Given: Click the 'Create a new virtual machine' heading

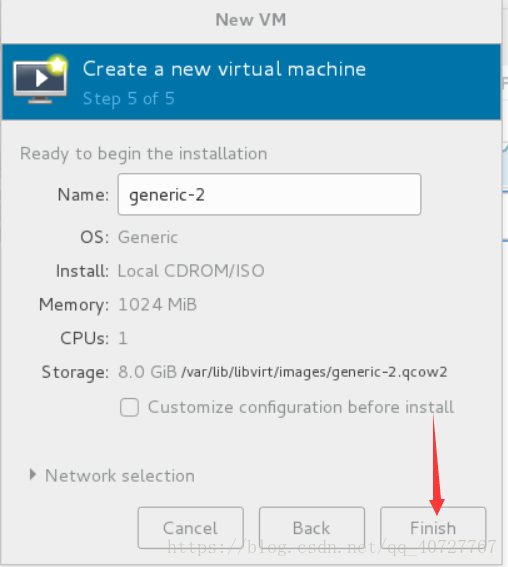Looking at the screenshot, I should click(x=224, y=69).
